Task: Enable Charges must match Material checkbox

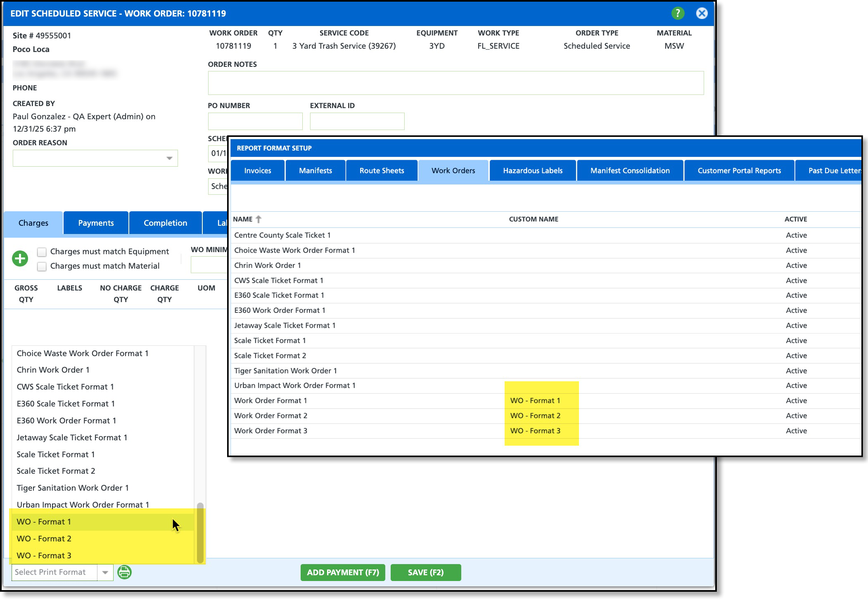Action: pyautogui.click(x=42, y=266)
